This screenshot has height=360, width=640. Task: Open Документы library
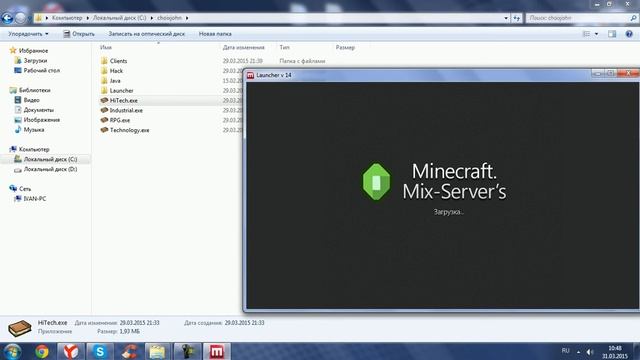click(38, 110)
